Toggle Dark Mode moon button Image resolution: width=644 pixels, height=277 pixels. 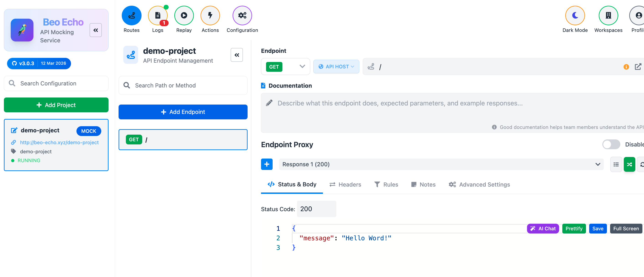(575, 15)
